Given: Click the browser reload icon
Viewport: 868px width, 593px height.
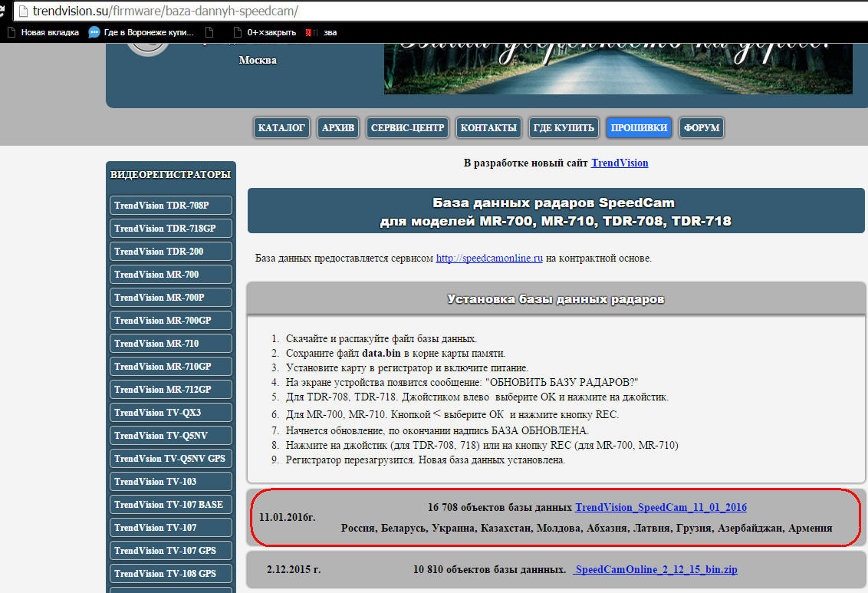Looking at the screenshot, I should coord(2,12).
